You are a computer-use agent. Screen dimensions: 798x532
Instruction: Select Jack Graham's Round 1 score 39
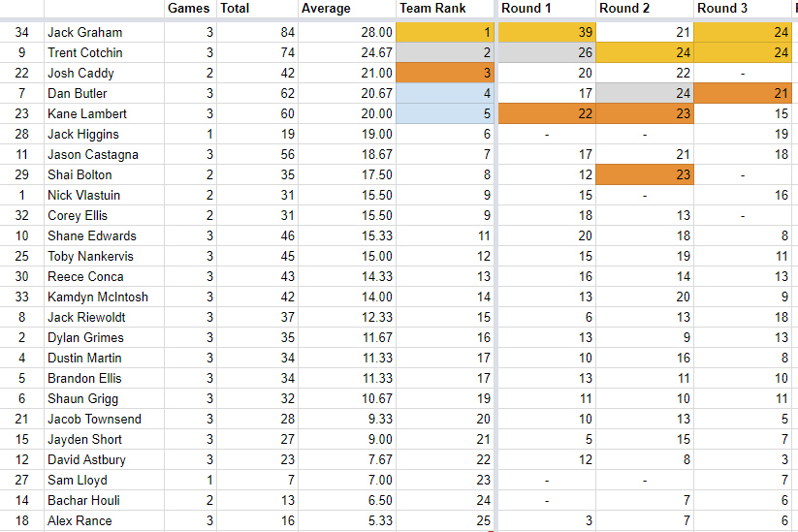coord(546,33)
